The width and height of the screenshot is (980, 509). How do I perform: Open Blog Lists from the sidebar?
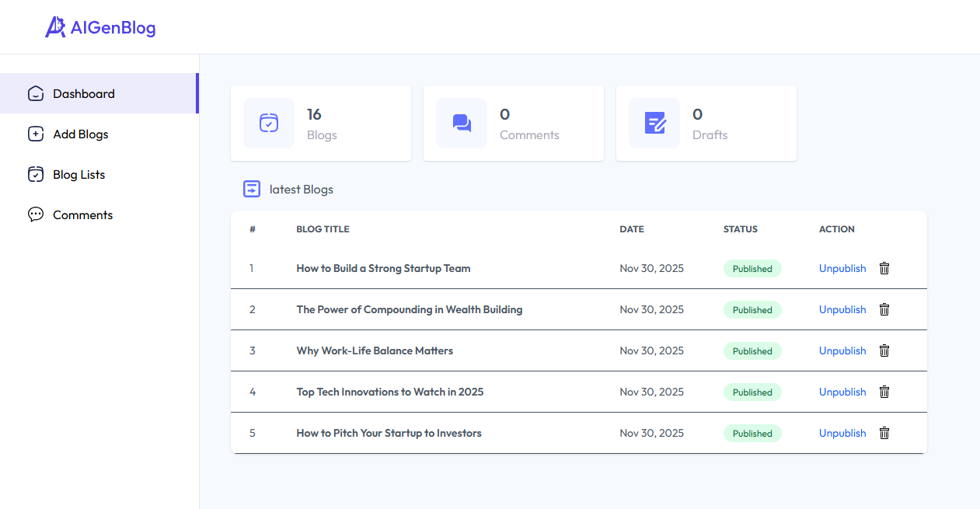click(x=78, y=174)
